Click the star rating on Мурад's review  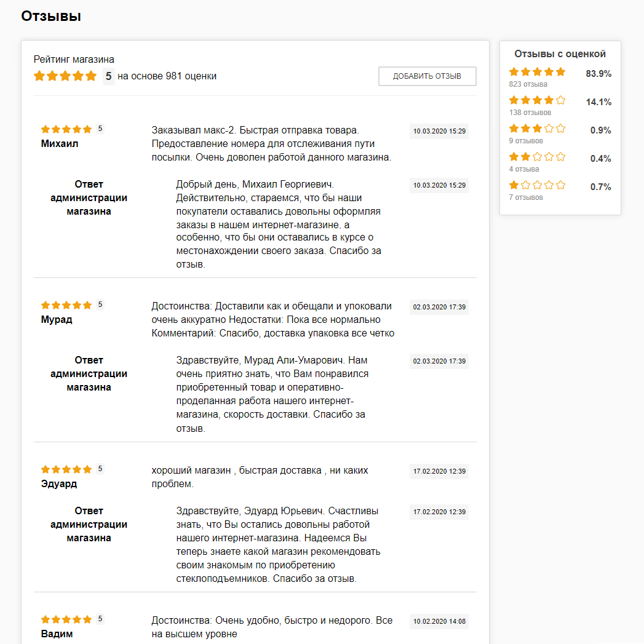66,305
